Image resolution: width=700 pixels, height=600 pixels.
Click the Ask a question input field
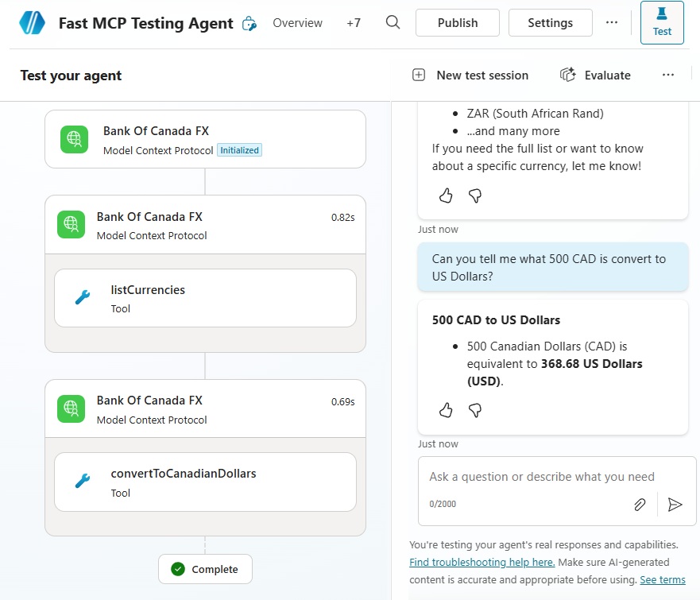tap(542, 477)
